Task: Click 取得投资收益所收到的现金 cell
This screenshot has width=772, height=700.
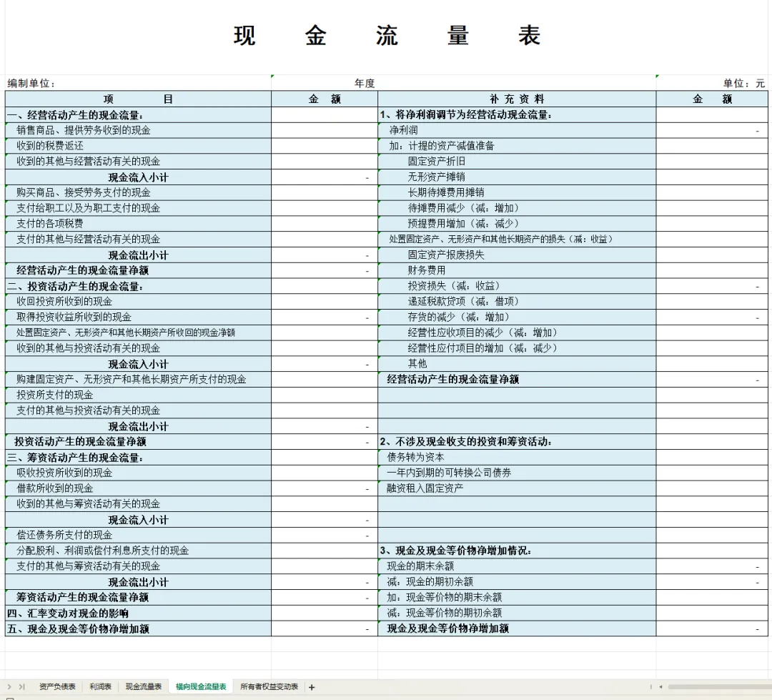Action: point(138,317)
